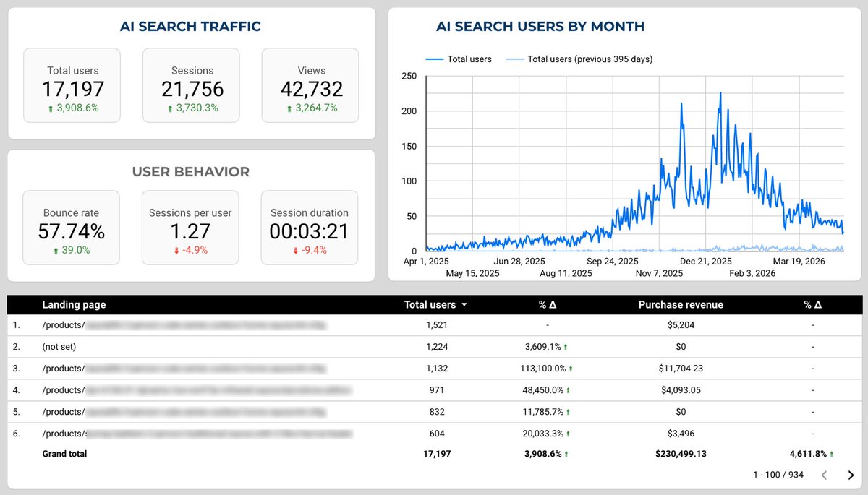Go to previous page of table results
Viewport: 868px width, 495px height.
pos(824,475)
